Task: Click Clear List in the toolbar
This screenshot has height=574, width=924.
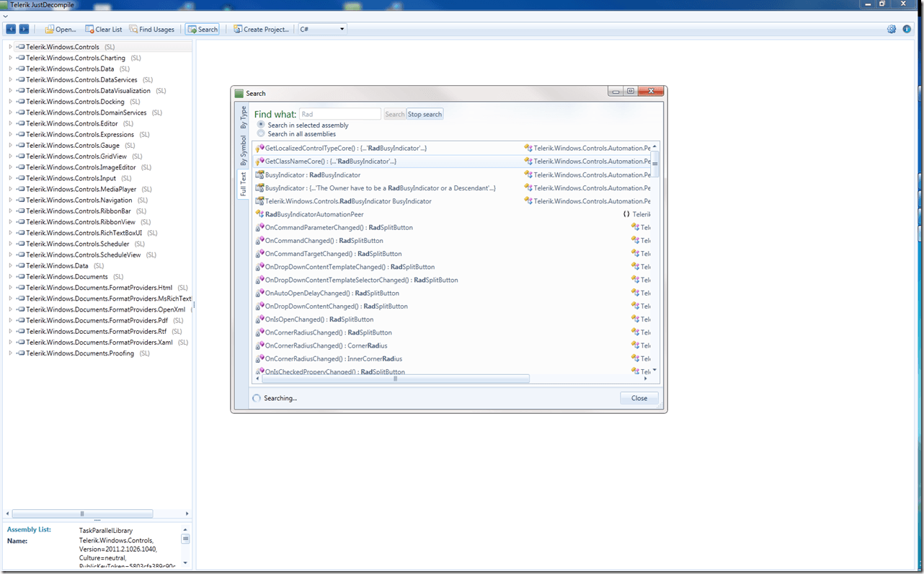Action: (104, 30)
